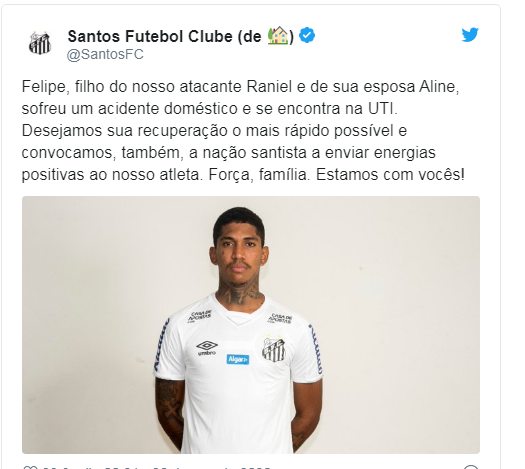Click the Santos crest on the shirt
This screenshot has height=469, width=525.
(273, 348)
